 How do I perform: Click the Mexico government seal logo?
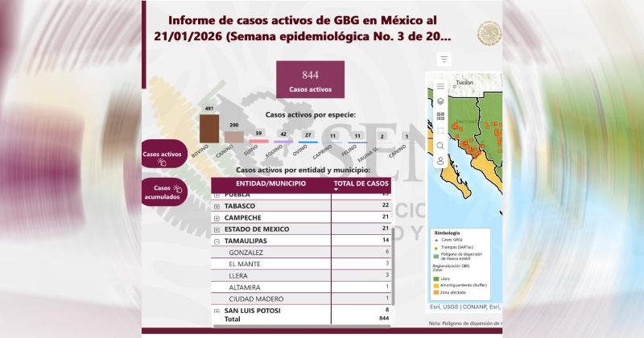click(489, 35)
